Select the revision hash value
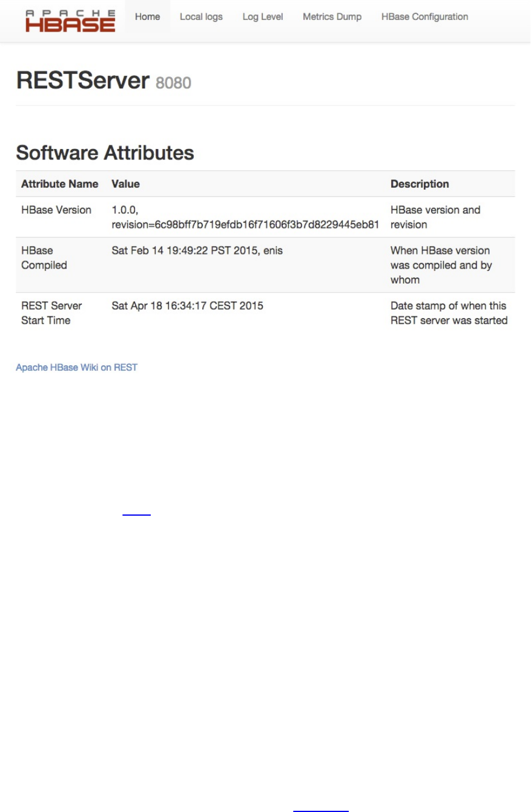Image resolution: width=531 pixels, height=812 pixels. pos(245,224)
